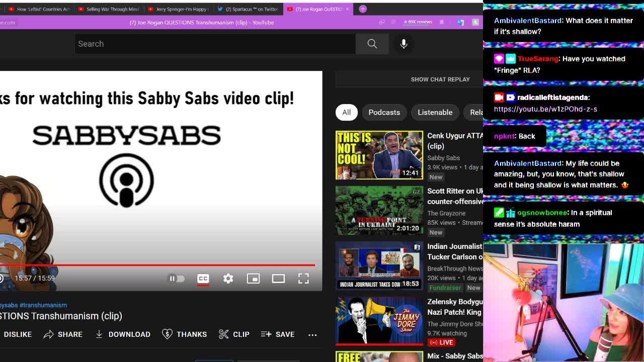Select the Podcasts filter chip
Image resolution: width=644 pixels, height=362 pixels.
coord(384,112)
